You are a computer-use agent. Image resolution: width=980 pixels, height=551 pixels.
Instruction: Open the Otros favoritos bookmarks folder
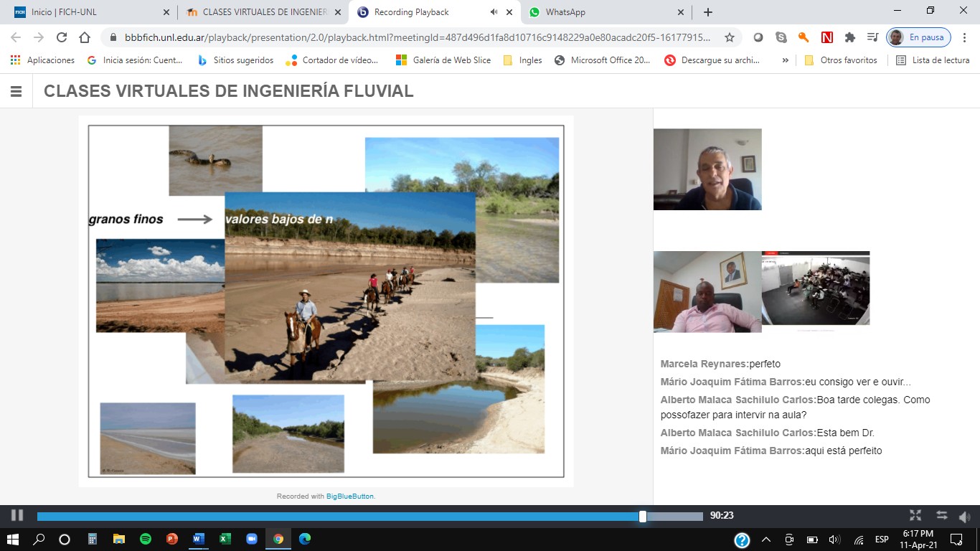pyautogui.click(x=841, y=60)
